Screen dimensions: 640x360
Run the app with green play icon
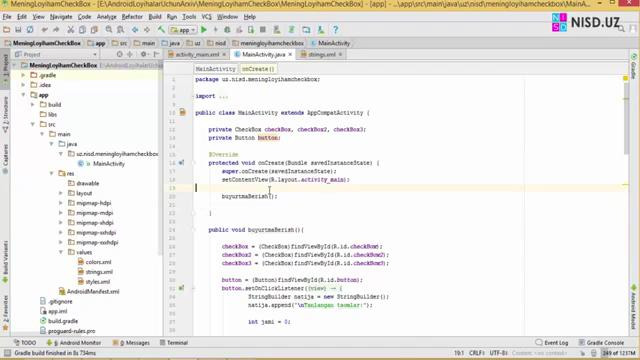tap(204, 30)
